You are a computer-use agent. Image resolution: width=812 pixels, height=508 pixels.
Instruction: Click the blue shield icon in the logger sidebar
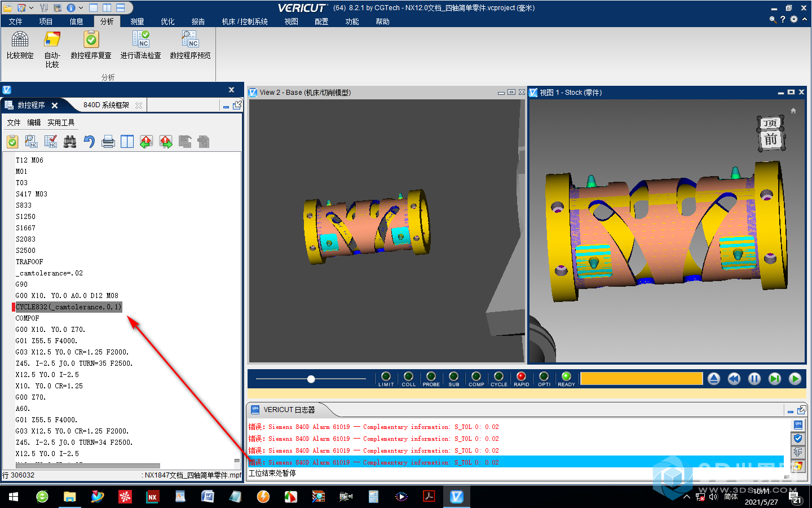798,439
